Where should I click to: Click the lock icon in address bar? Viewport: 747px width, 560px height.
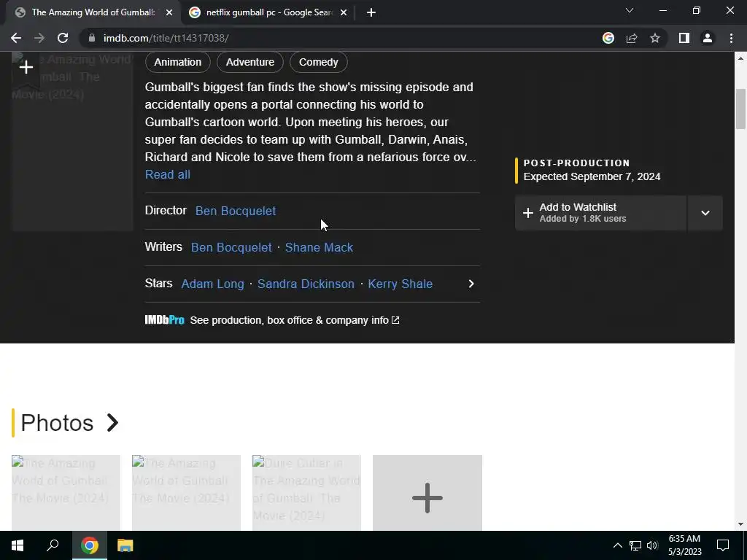pos(92,38)
